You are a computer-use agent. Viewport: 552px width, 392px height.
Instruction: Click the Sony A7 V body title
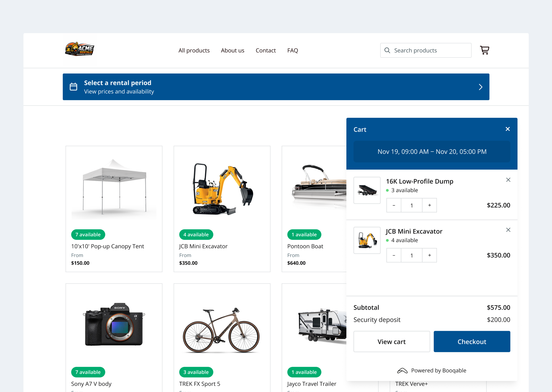pyautogui.click(x=91, y=384)
